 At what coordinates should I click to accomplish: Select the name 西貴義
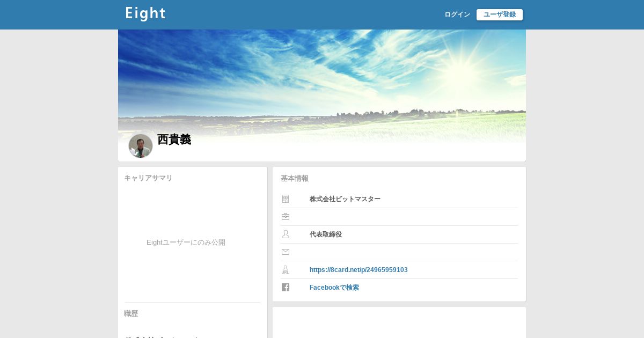tap(174, 139)
